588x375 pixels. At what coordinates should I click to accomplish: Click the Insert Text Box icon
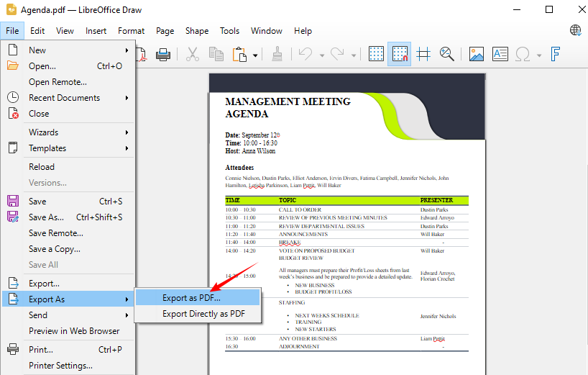[500, 54]
